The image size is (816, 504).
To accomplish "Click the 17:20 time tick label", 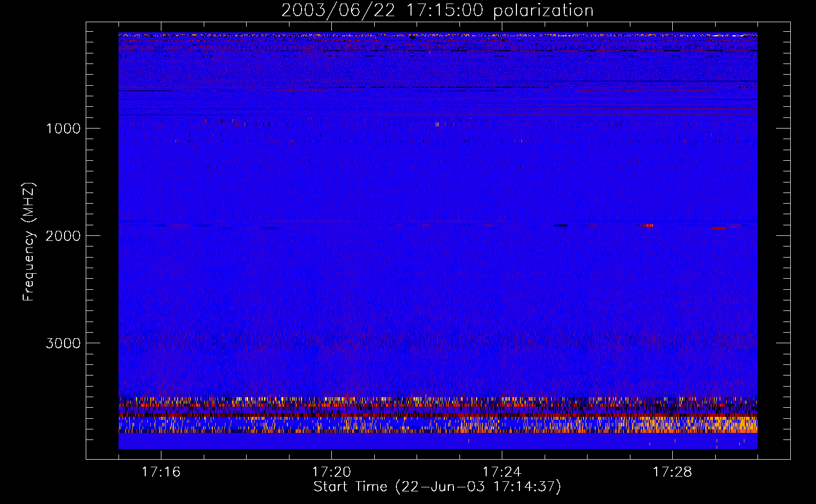I will [331, 472].
